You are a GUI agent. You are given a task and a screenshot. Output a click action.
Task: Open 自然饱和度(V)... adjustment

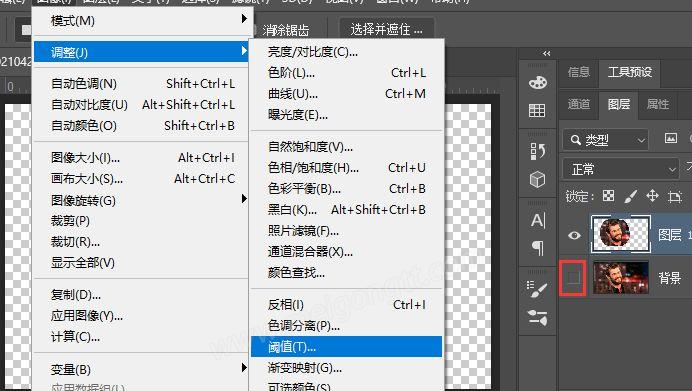pos(346,147)
